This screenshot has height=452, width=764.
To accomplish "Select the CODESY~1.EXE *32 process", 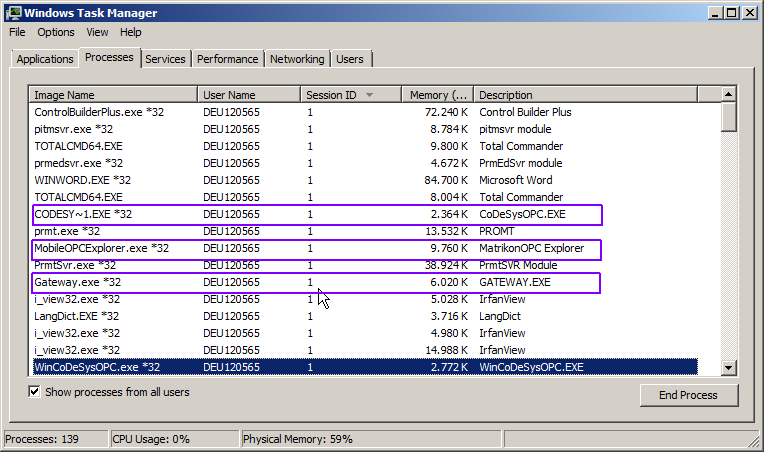I will pos(365,214).
